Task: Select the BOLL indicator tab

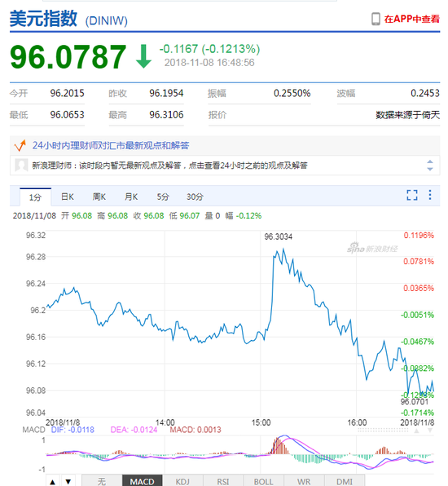Action: tap(263, 481)
